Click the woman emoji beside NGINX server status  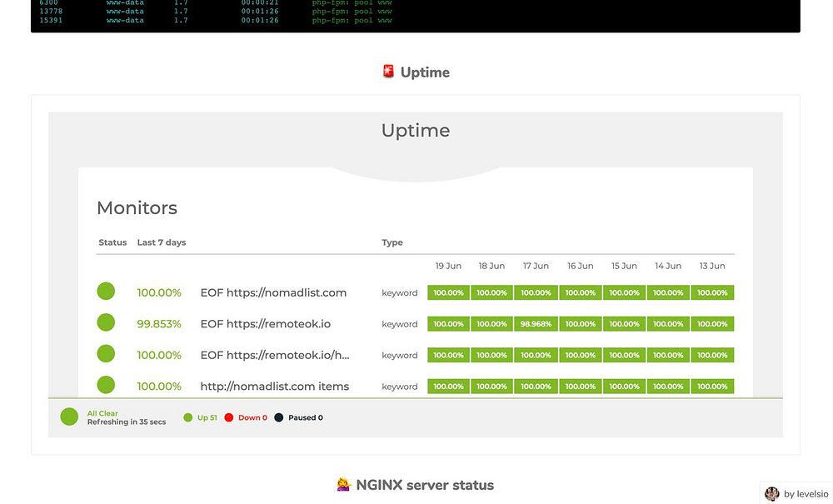tap(344, 484)
